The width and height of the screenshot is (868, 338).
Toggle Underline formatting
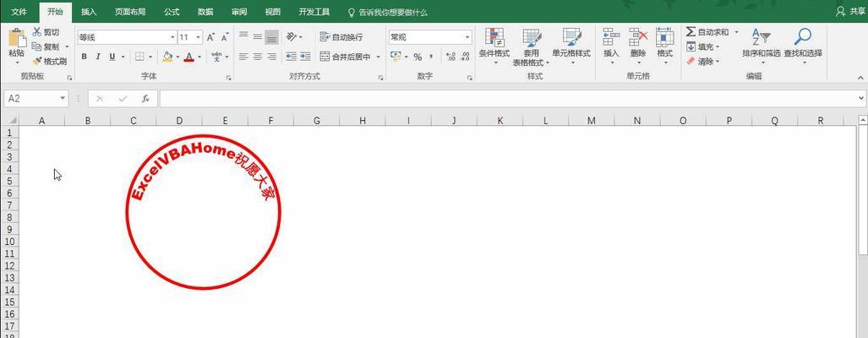pos(112,57)
